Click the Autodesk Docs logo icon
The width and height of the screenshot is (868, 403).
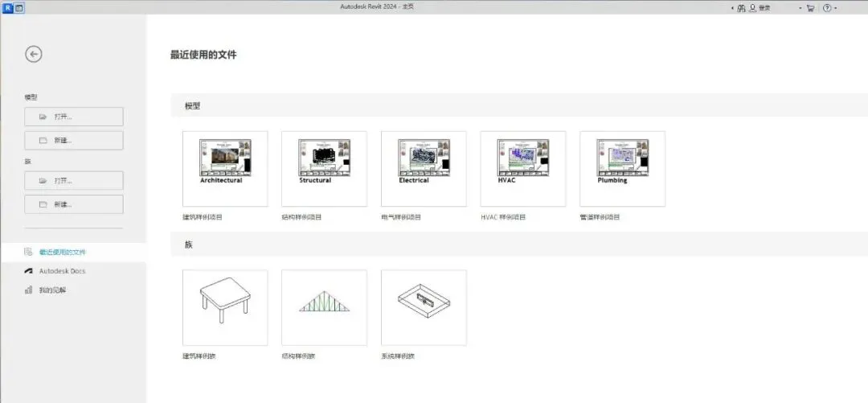point(29,271)
